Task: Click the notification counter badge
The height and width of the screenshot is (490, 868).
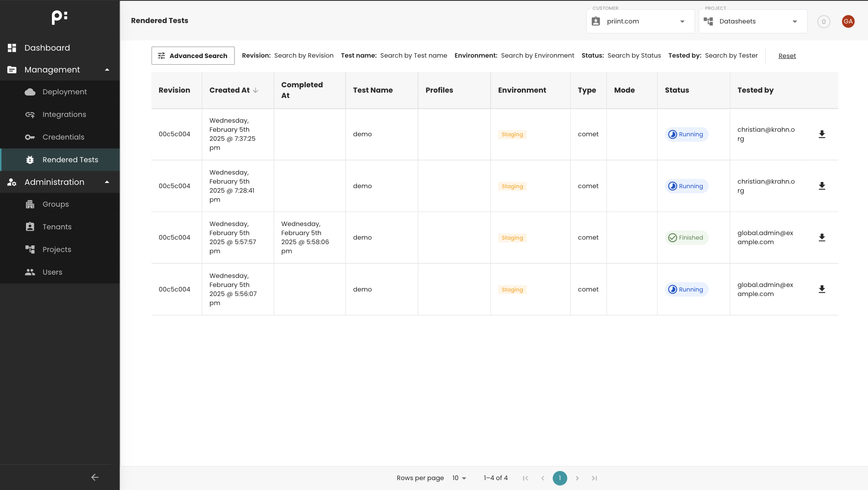Action: tap(823, 22)
